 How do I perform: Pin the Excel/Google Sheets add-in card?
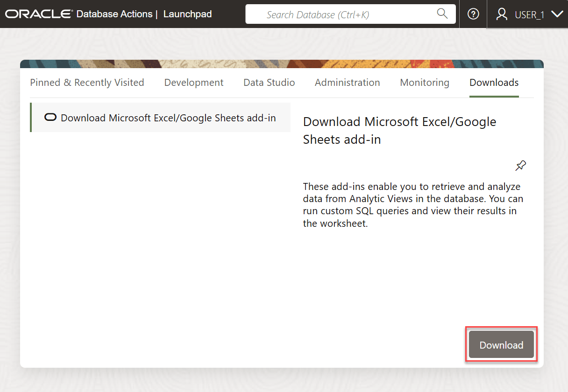click(520, 166)
